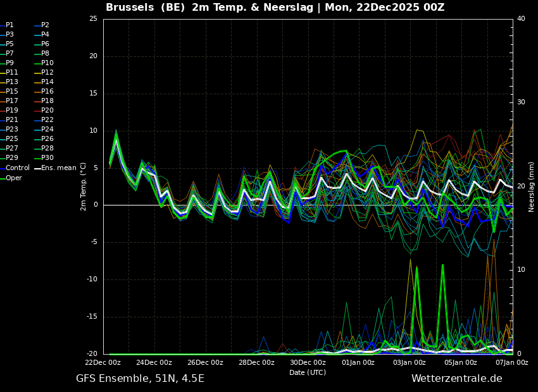Click the 22Dec 00z date tick
This screenshot has height=392, width=538.
click(x=103, y=363)
